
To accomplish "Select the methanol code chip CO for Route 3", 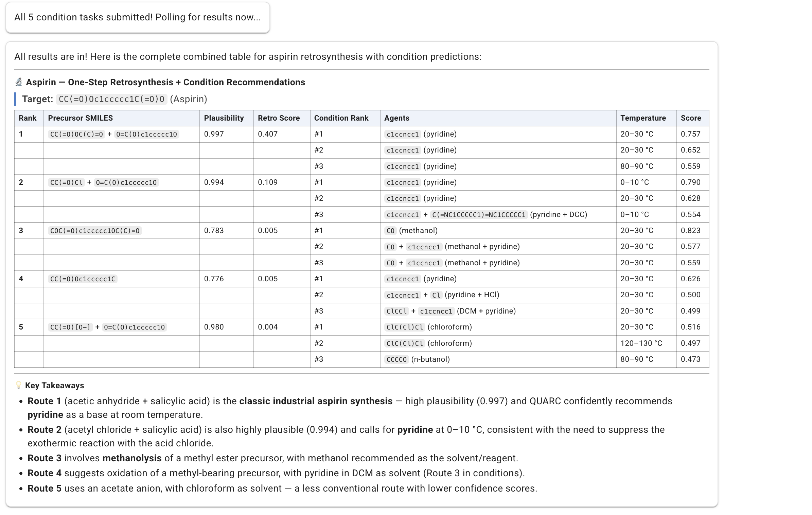I will click(x=390, y=230).
